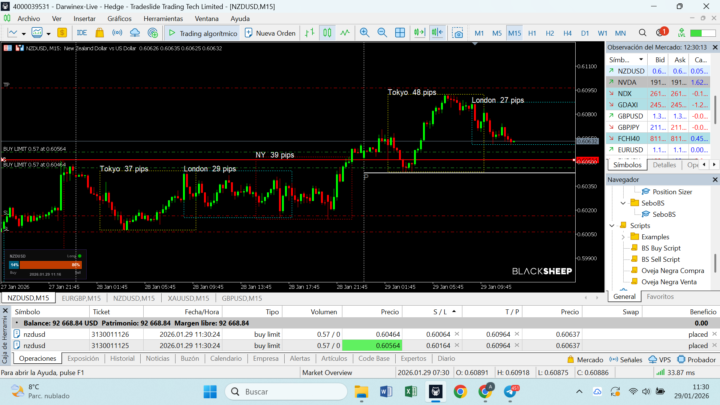Open the Archivo menu
This screenshot has height=405, width=720.
[x=28, y=19]
